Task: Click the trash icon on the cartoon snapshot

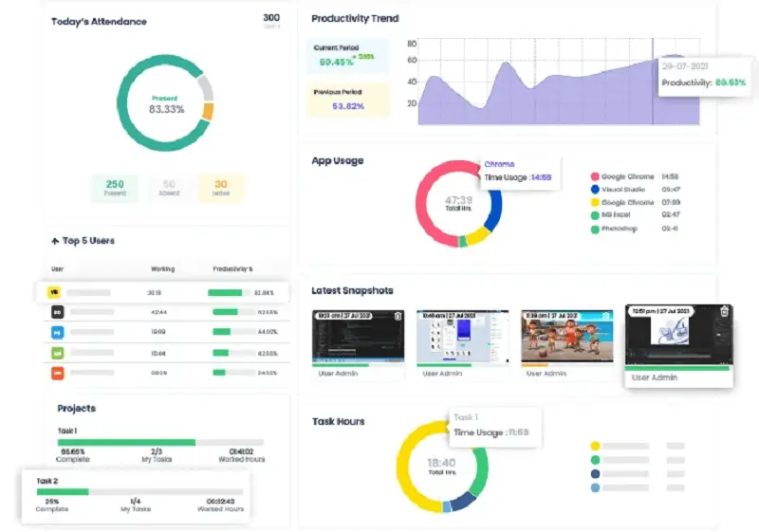Action: (x=607, y=316)
